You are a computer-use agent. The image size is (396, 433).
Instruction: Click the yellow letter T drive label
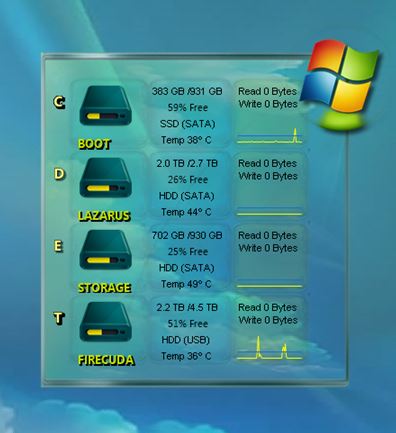click(59, 318)
